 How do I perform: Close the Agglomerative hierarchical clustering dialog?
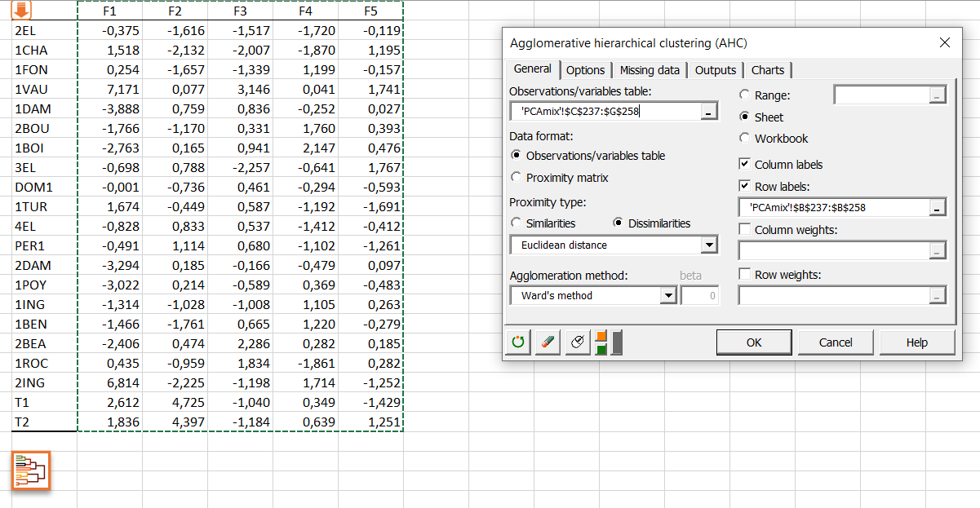pos(945,43)
